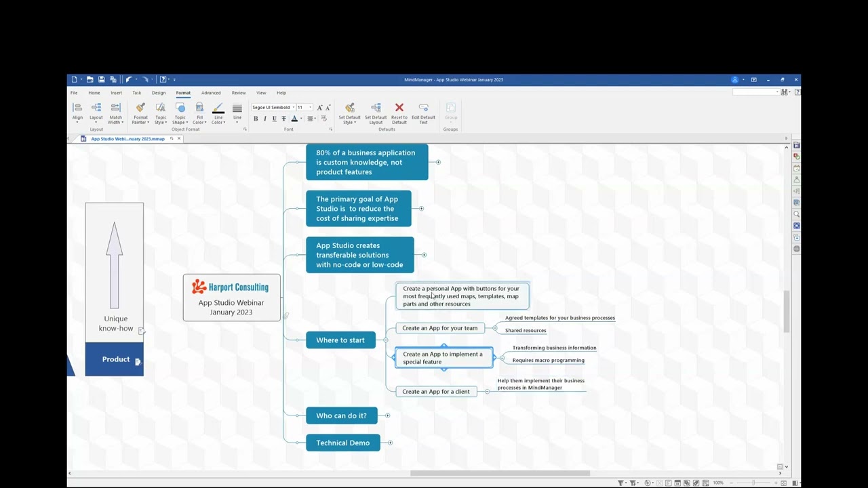Open a file with the folder icon

[90, 79]
